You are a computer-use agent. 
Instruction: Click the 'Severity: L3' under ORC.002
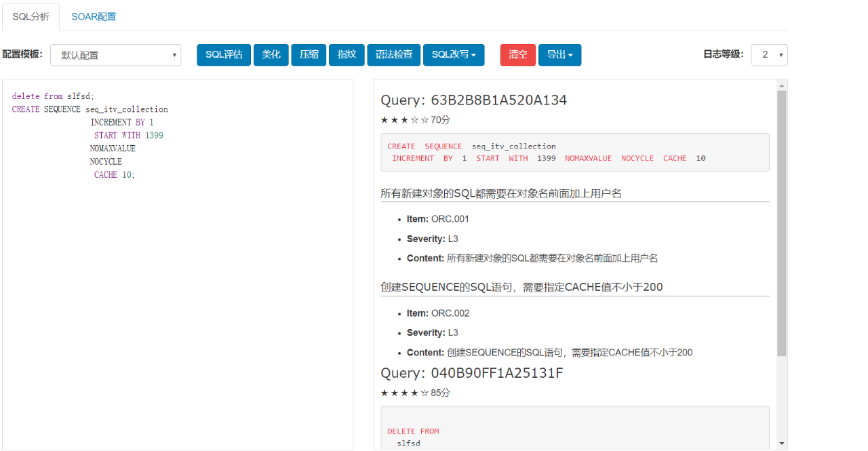click(433, 332)
